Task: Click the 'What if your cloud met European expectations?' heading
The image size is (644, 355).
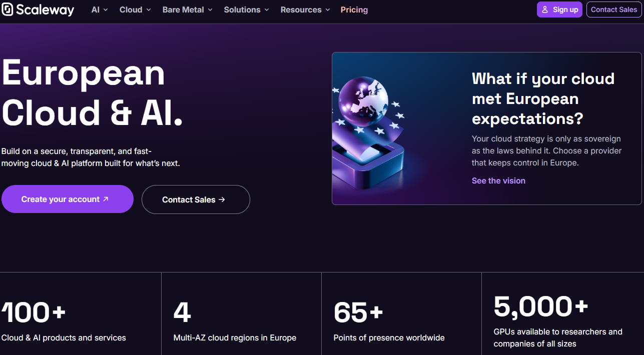Action: pos(543,98)
